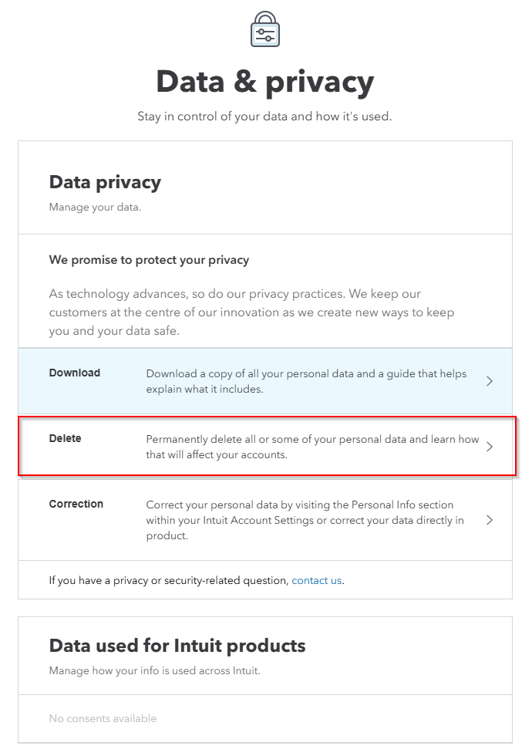Select the Correction label
The height and width of the screenshot is (756, 532).
76,504
